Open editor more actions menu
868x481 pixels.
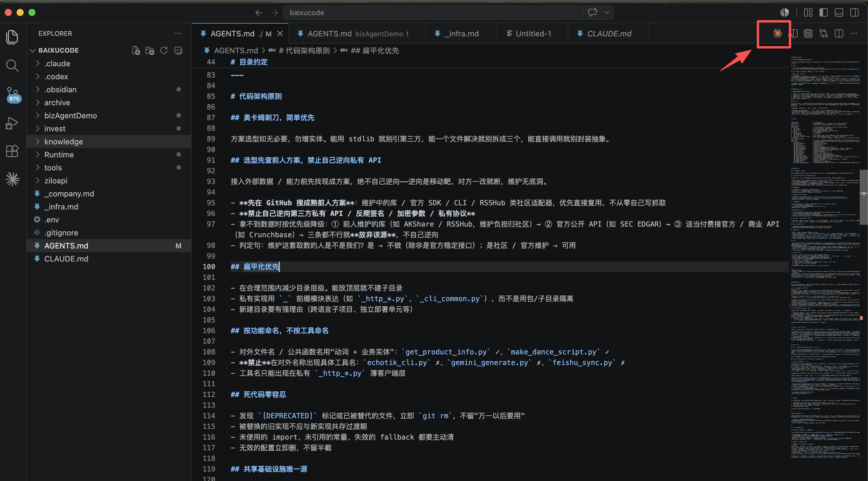click(854, 33)
